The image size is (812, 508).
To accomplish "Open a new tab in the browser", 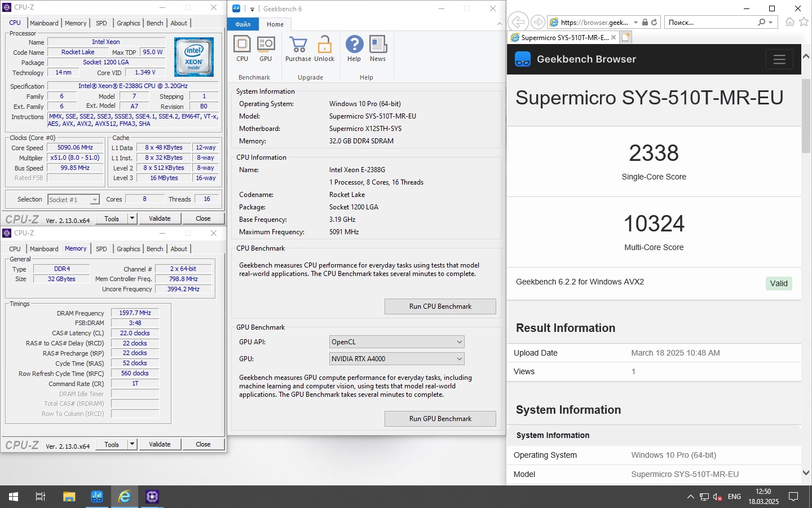I will (626, 37).
